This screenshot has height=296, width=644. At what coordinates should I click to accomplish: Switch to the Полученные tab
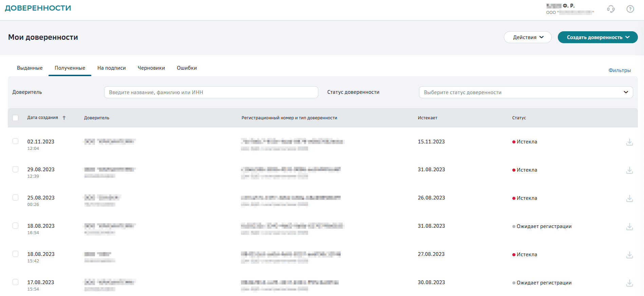tap(70, 68)
